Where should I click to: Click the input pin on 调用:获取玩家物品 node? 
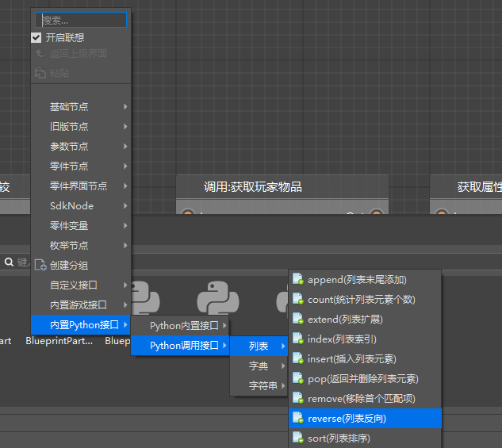click(188, 212)
